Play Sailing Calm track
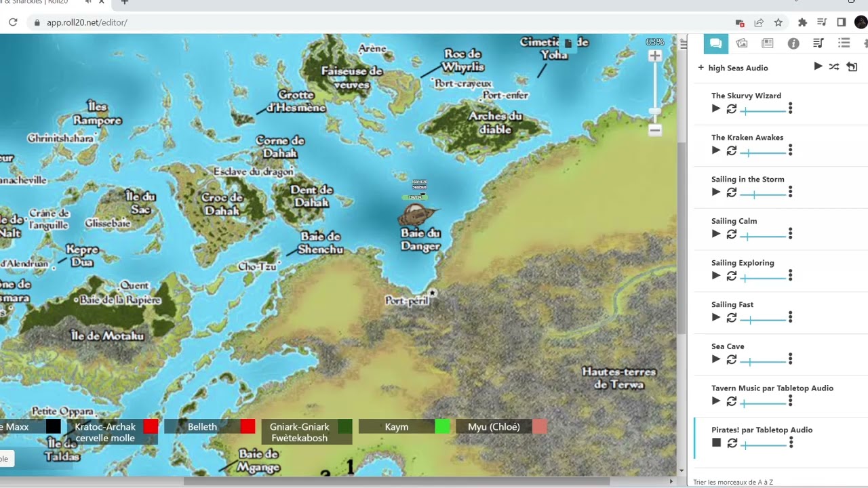The width and height of the screenshot is (868, 488). [x=716, y=234]
